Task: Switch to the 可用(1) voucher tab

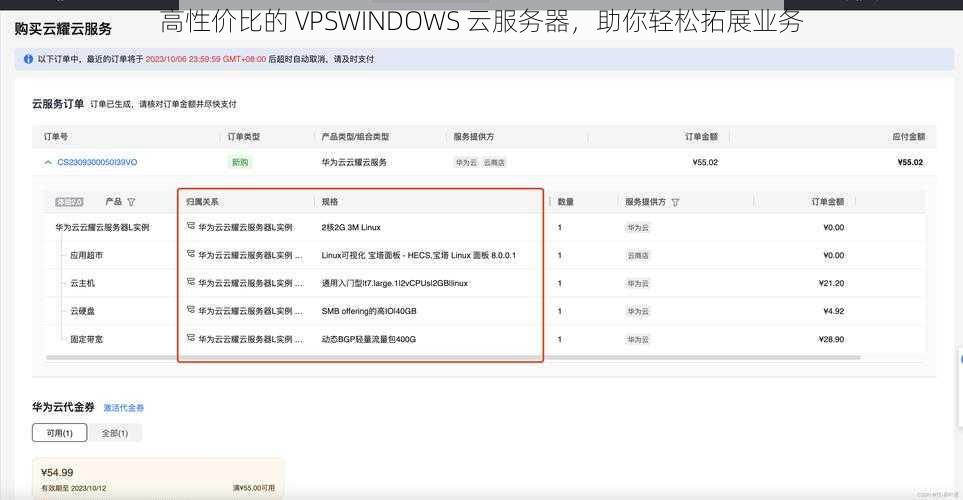Action: click(60, 433)
